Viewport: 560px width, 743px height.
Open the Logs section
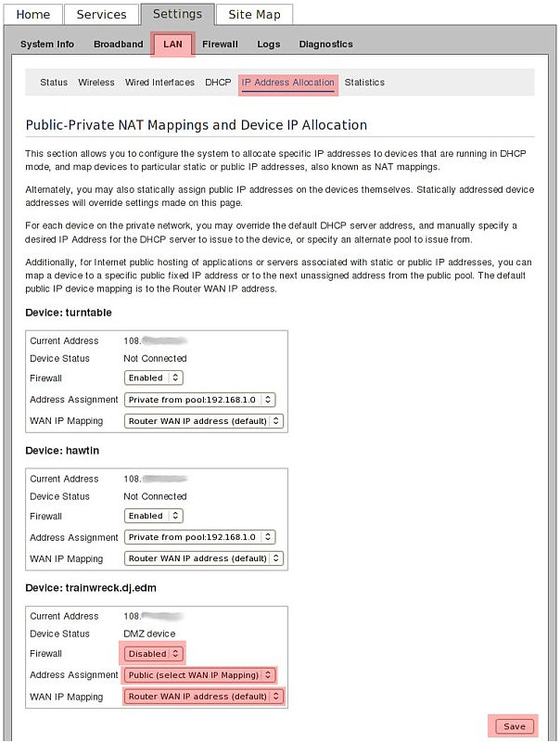tap(269, 45)
